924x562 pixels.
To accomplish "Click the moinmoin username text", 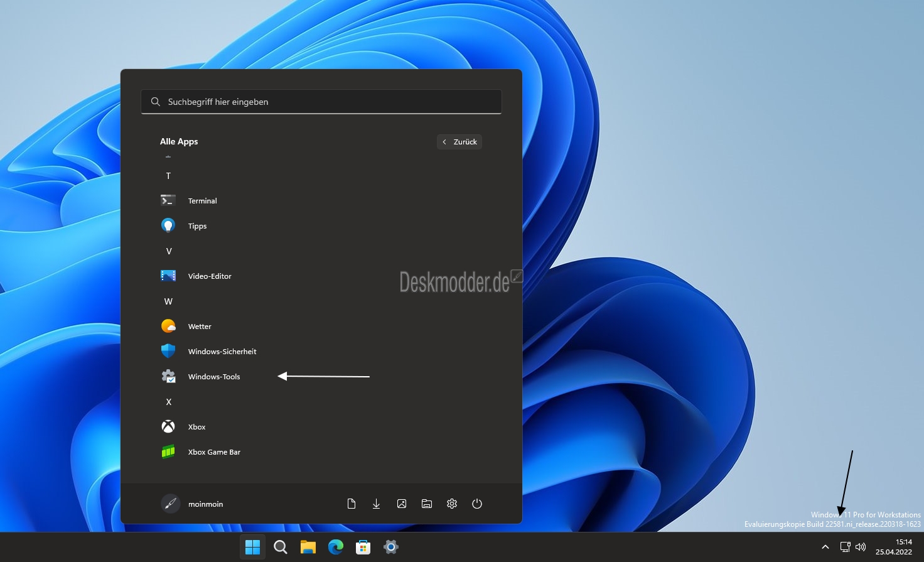I will pyautogui.click(x=205, y=504).
